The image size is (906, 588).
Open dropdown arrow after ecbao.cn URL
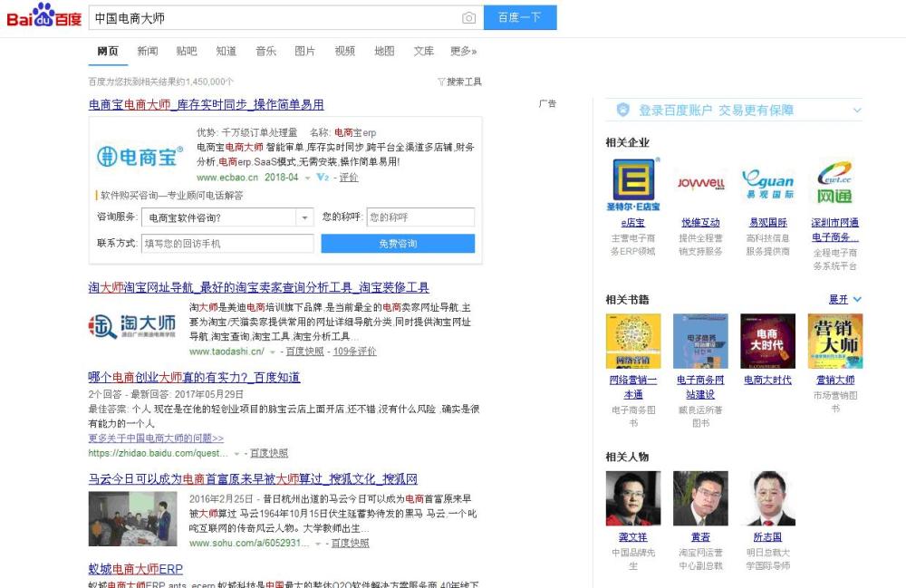(307, 178)
